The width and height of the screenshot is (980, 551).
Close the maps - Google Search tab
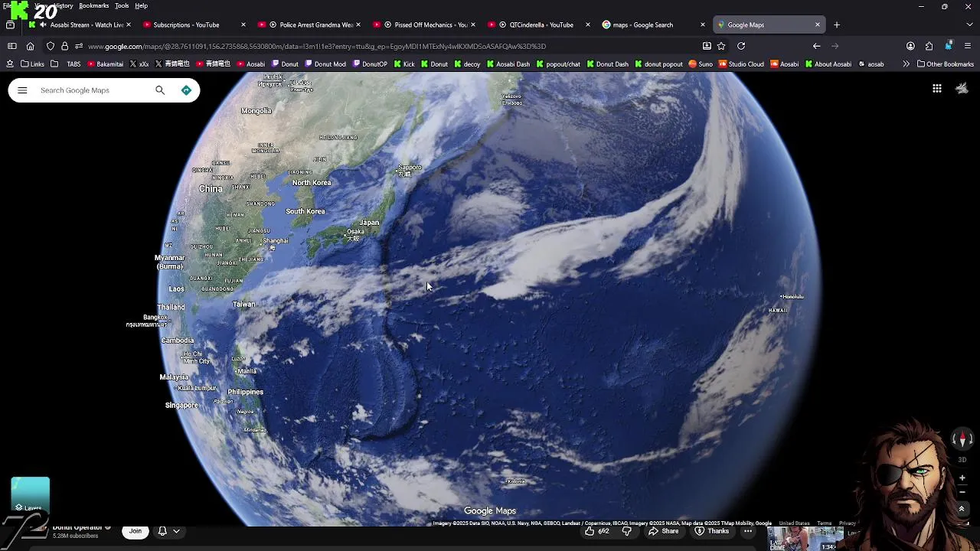tap(702, 24)
